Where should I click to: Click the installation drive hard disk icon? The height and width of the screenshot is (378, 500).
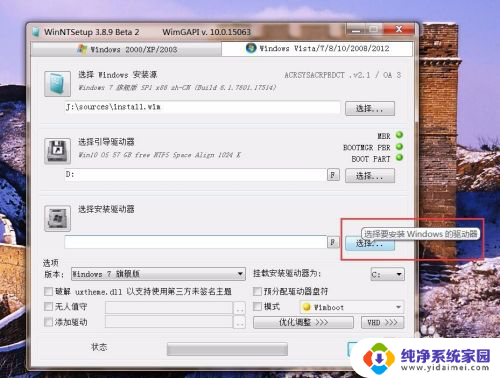pyautogui.click(x=57, y=218)
